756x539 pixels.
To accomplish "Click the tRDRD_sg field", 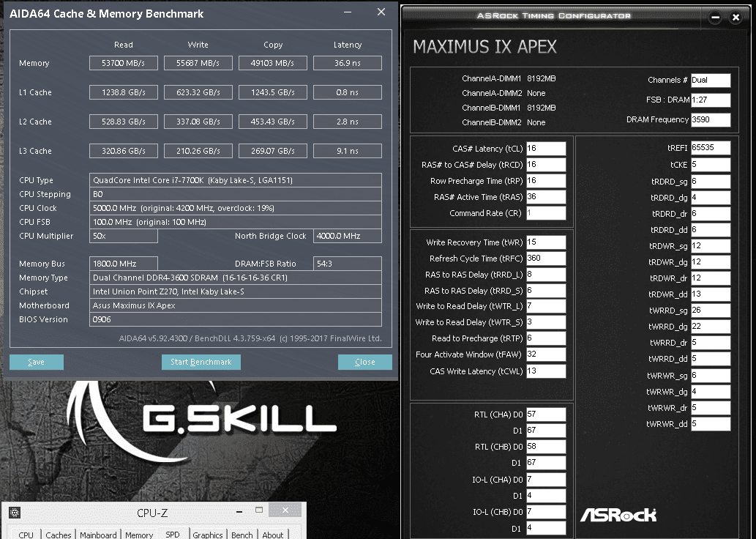I will (711, 182).
